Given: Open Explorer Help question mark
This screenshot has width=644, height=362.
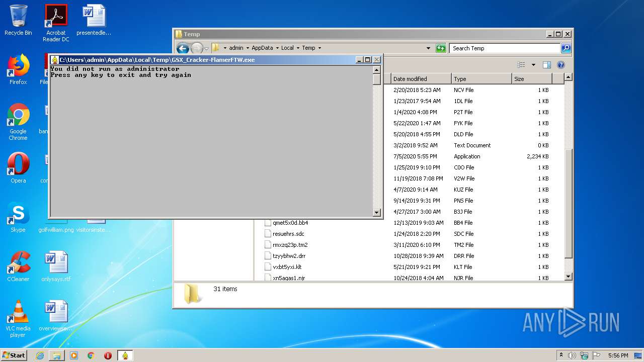Looking at the screenshot, I should tap(561, 65).
